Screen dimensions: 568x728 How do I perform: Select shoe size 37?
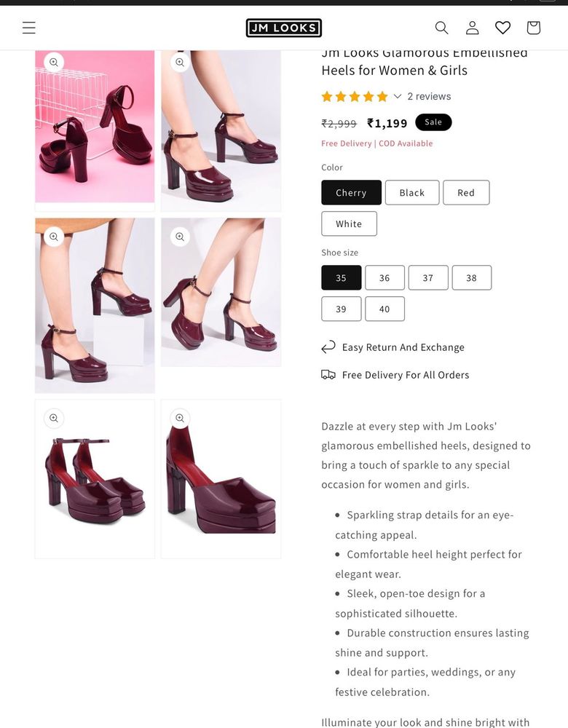428,277
